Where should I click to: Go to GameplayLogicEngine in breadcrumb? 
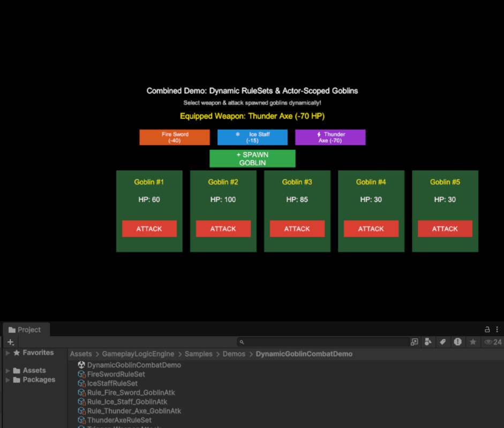coord(138,354)
